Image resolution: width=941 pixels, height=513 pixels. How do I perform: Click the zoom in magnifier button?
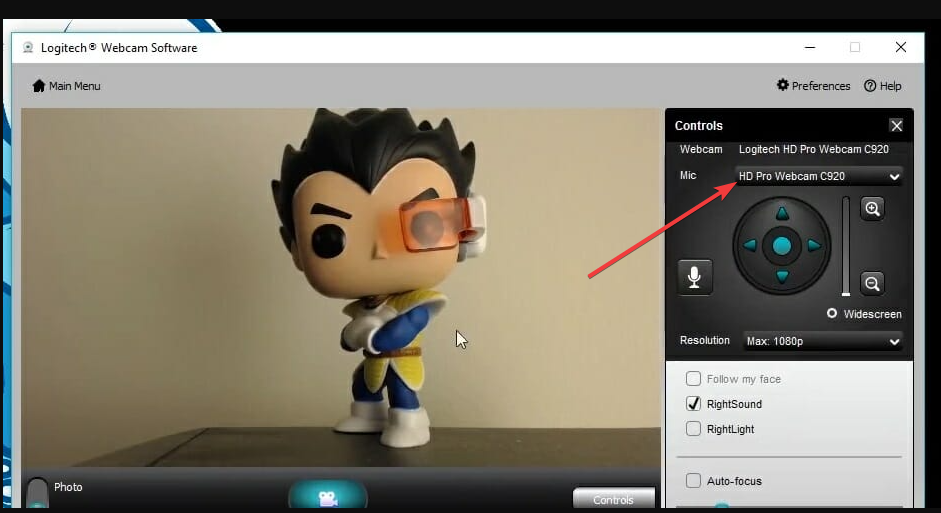[x=873, y=209]
